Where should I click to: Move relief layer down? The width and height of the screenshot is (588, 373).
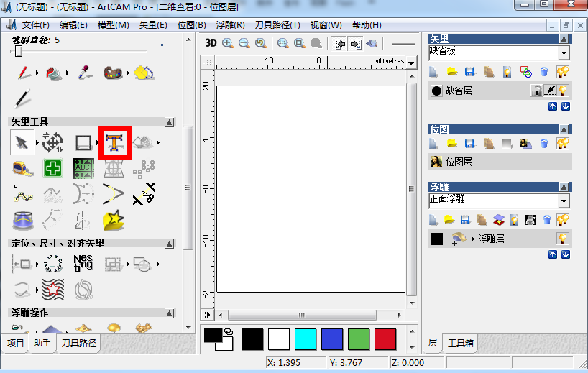coord(566,254)
